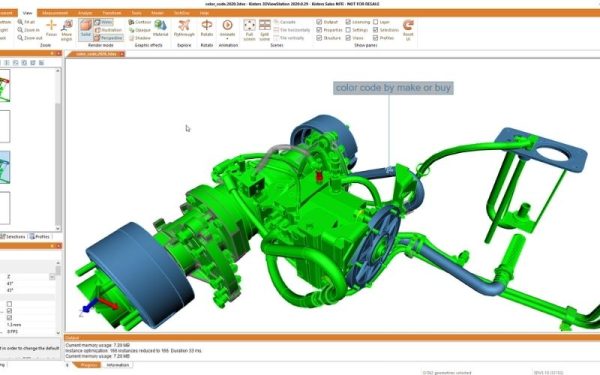This screenshot has height=375, width=600.
Task: Close the lower-left properties panel
Action: [59, 246]
